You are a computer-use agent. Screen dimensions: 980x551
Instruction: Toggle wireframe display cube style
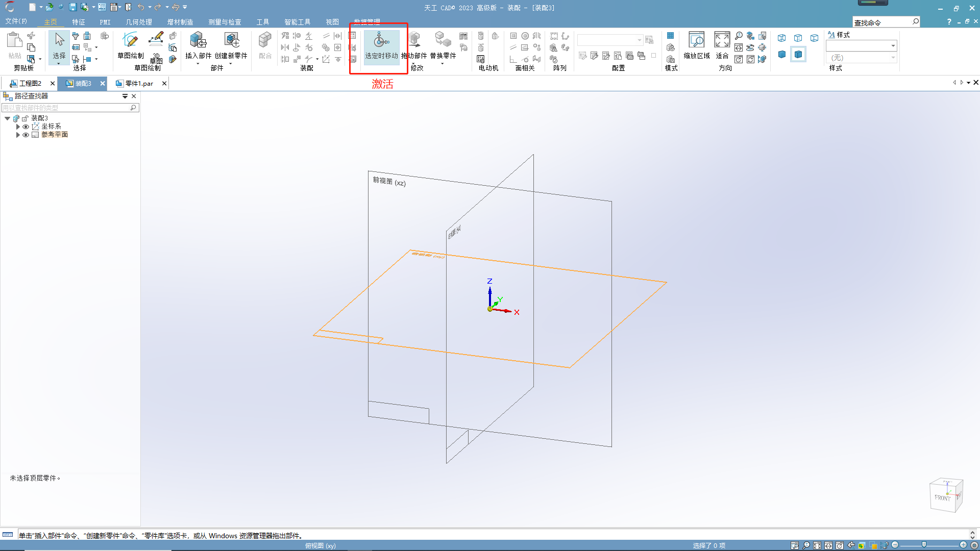(x=782, y=38)
